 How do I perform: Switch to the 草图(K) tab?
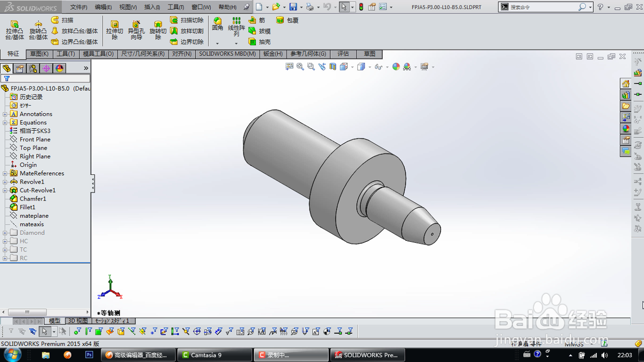pyautogui.click(x=39, y=54)
